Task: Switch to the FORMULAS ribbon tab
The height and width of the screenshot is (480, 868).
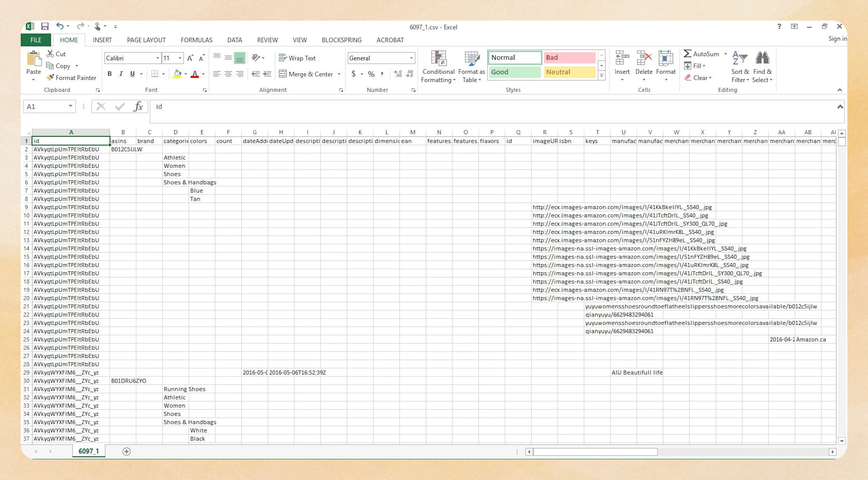Action: pyautogui.click(x=196, y=40)
